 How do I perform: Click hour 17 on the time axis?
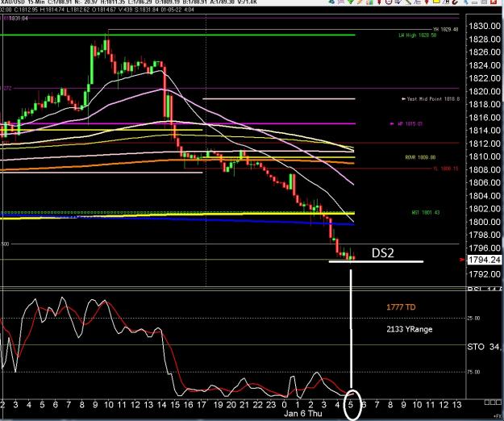pos(202,404)
